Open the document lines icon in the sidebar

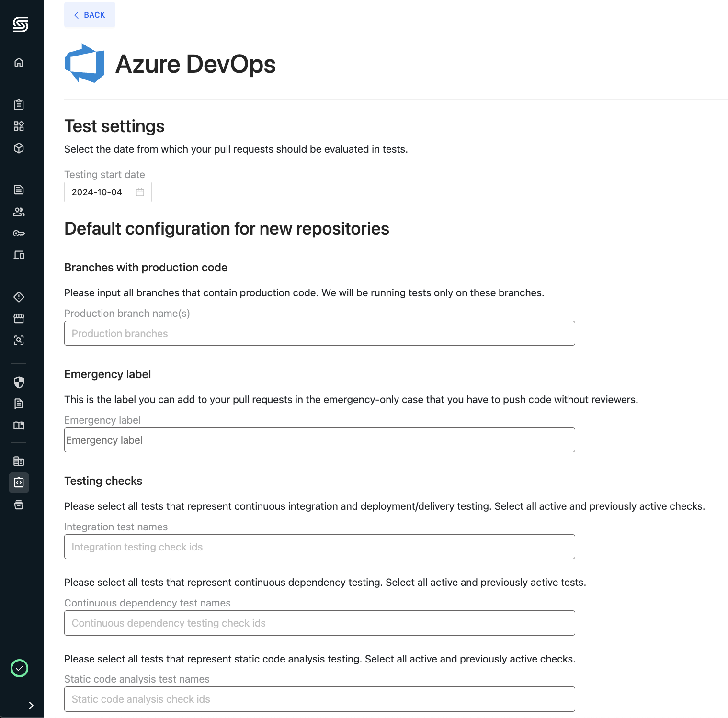click(19, 190)
